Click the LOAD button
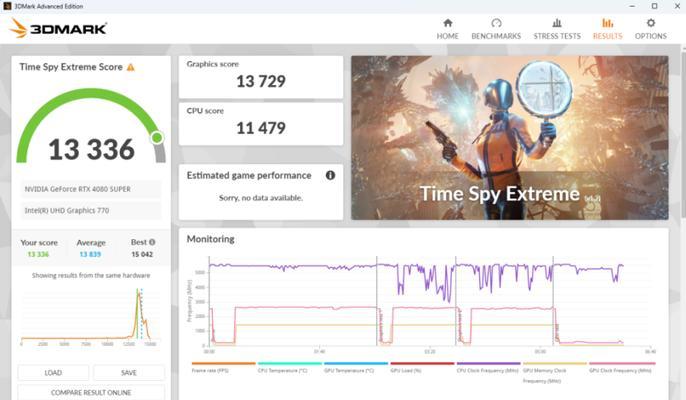The height and width of the screenshot is (400, 686). pos(53,372)
